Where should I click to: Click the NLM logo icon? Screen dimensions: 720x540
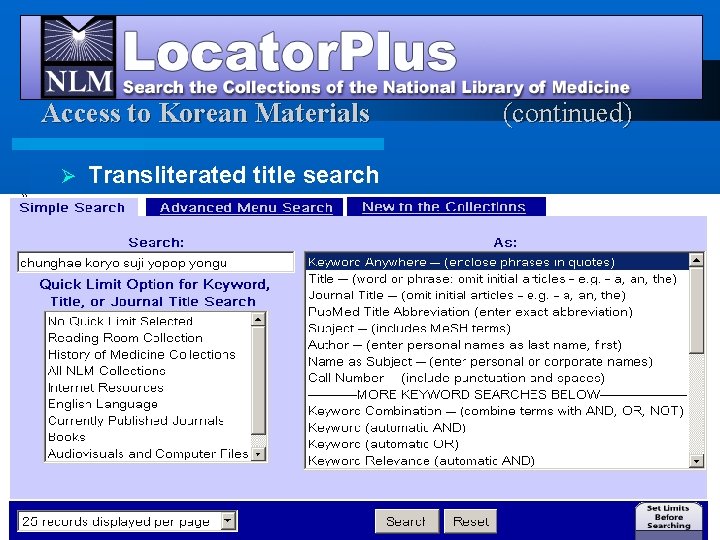(x=79, y=57)
